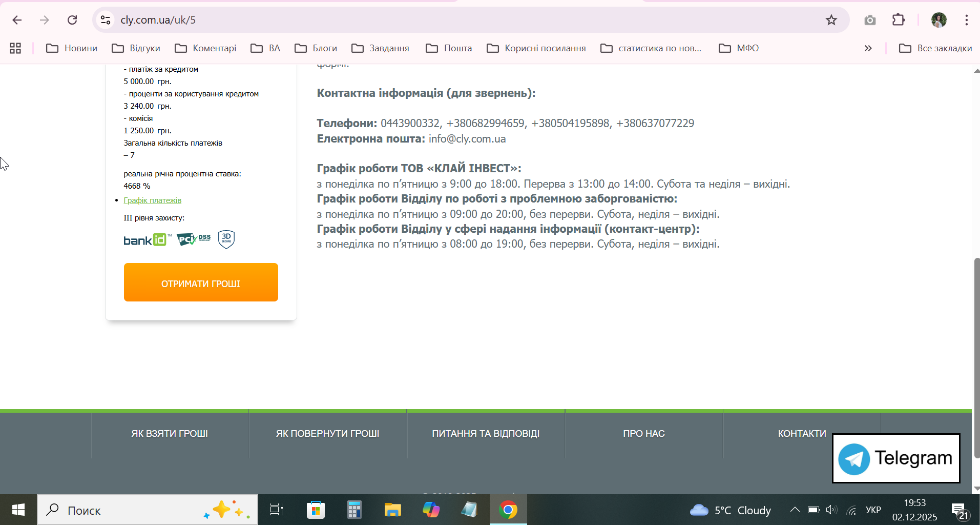Click the scroll-down arrow of the page scrollbar
This screenshot has height=525, width=980.
[976, 489]
